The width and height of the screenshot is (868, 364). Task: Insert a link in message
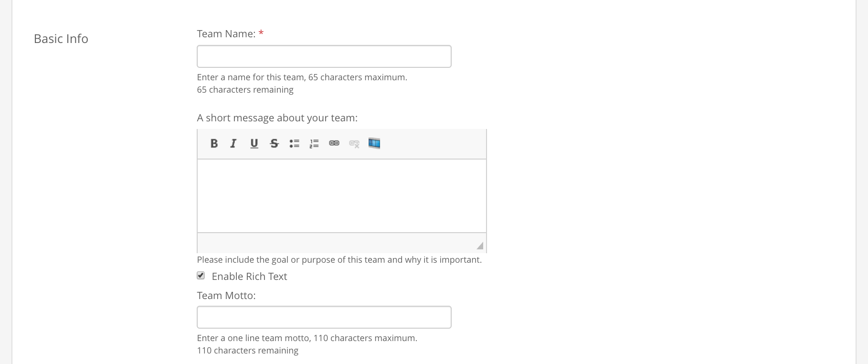pyautogui.click(x=334, y=143)
